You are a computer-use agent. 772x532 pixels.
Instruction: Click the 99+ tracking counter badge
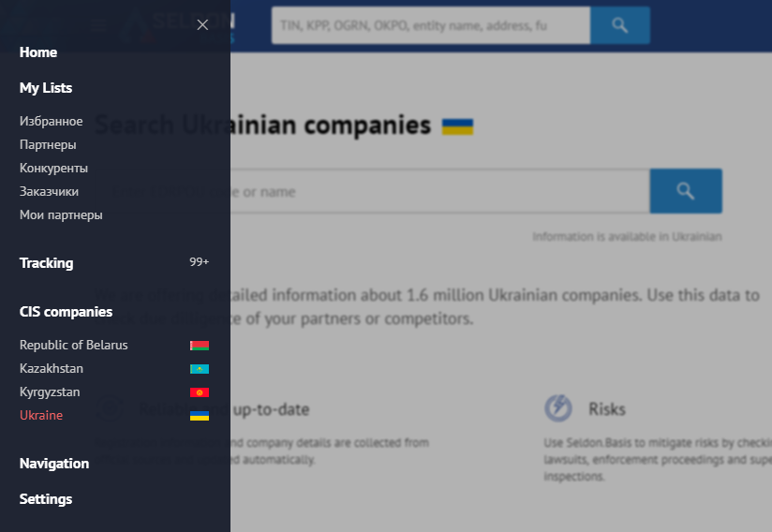pyautogui.click(x=200, y=262)
